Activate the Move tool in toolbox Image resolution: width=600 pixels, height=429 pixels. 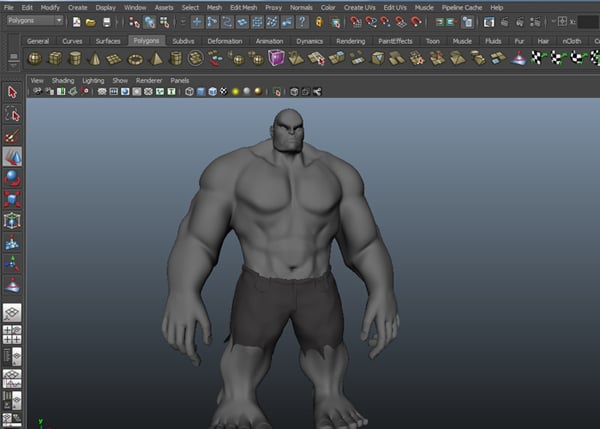[x=12, y=157]
